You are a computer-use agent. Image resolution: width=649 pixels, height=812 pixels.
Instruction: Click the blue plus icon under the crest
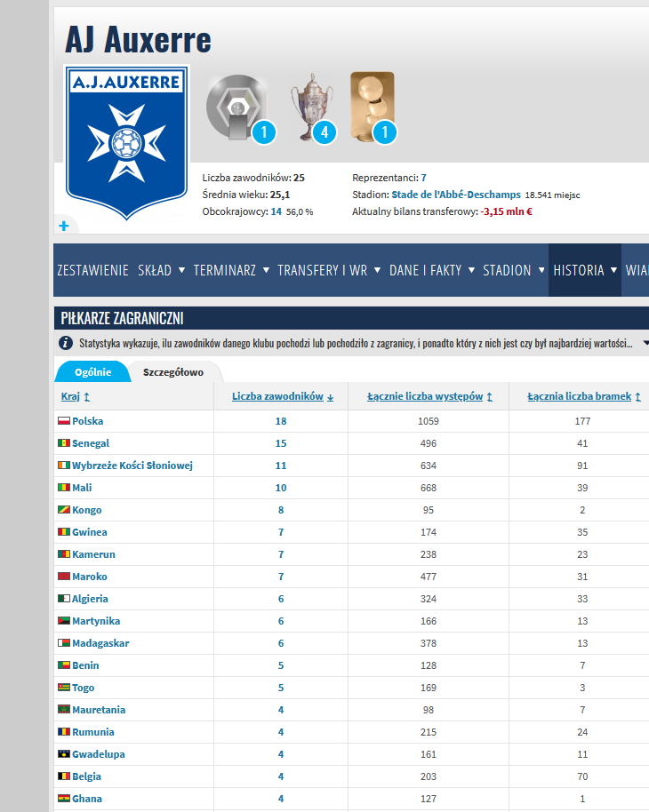(64, 226)
